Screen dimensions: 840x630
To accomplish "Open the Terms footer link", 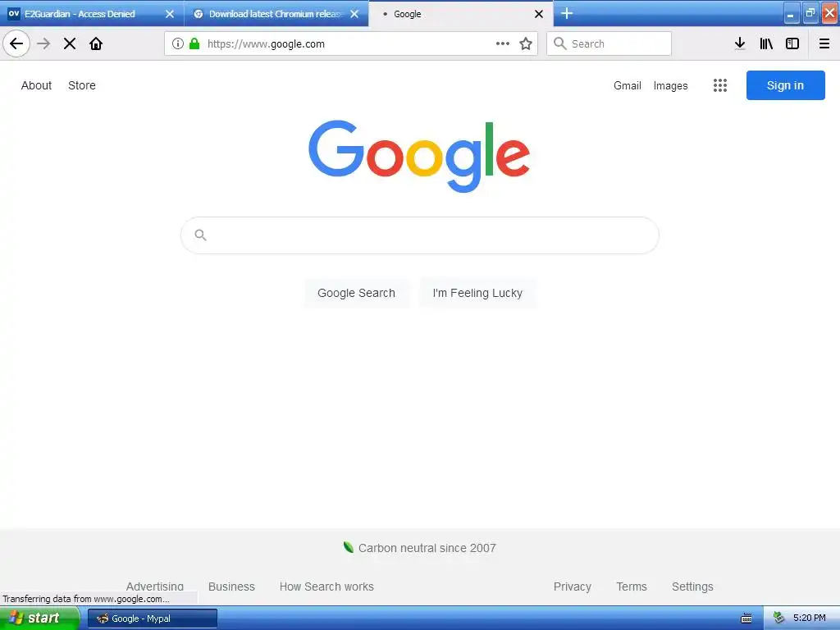I will tap(632, 587).
